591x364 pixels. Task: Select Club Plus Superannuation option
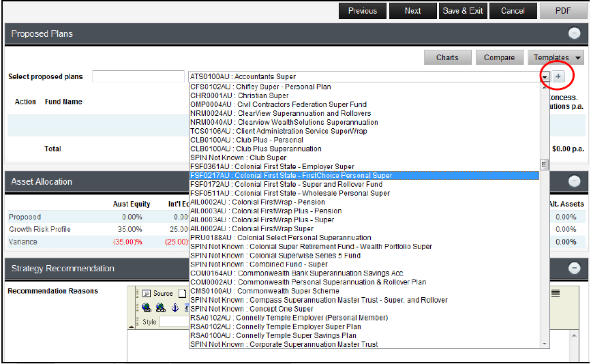[x=364, y=149]
